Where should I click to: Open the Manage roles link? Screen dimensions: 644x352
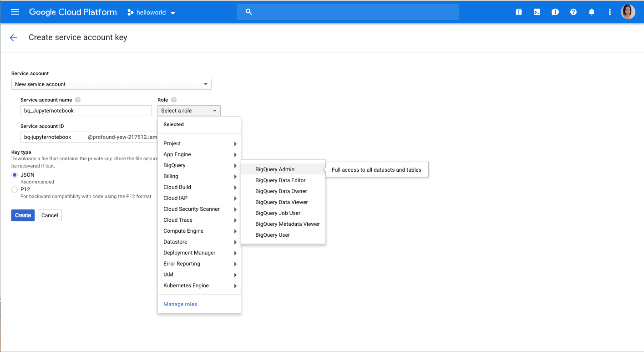[180, 304]
